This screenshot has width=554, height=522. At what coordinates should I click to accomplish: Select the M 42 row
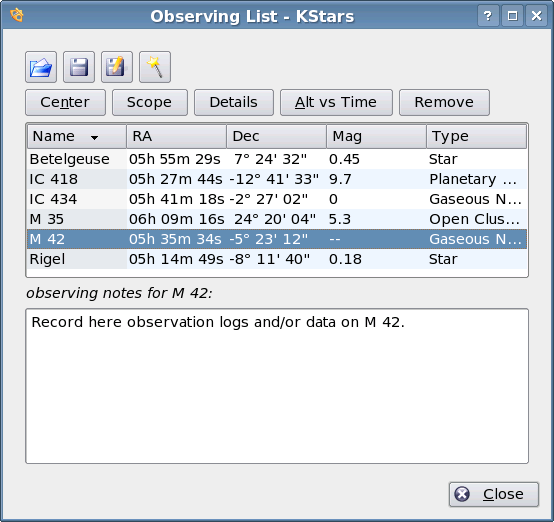pos(277,239)
